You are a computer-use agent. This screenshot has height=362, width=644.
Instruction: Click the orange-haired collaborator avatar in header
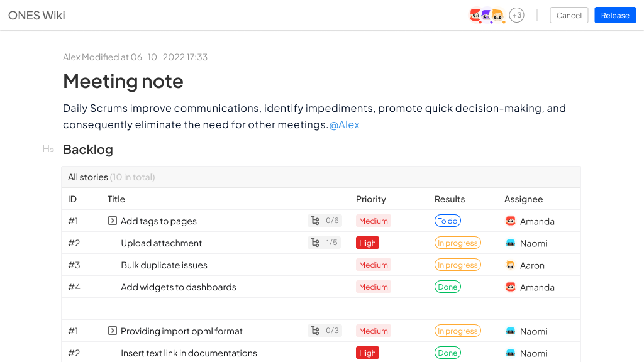click(498, 16)
